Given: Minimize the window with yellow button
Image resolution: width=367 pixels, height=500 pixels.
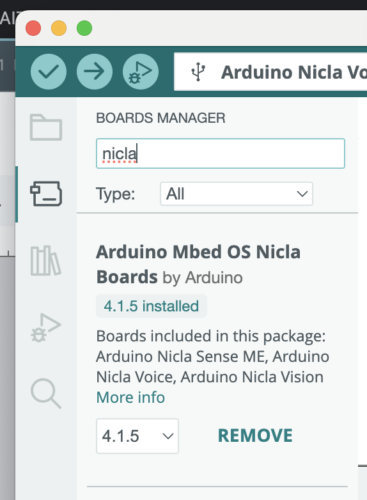Looking at the screenshot, I should (59, 28).
